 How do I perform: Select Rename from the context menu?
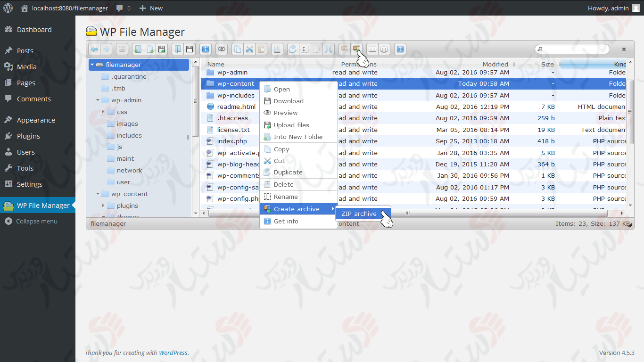click(285, 197)
